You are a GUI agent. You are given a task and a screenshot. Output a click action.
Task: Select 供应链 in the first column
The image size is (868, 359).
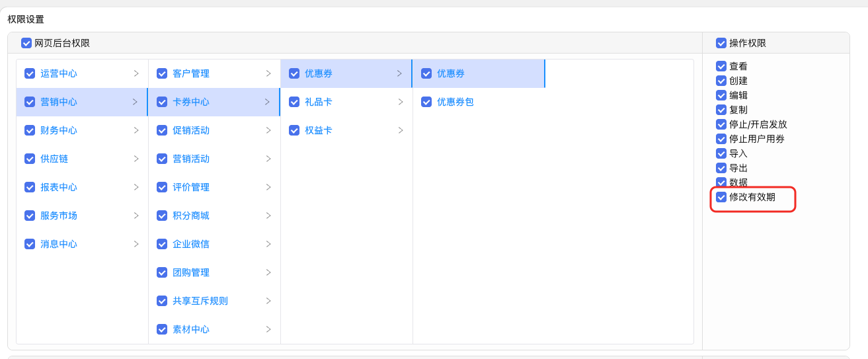click(54, 159)
